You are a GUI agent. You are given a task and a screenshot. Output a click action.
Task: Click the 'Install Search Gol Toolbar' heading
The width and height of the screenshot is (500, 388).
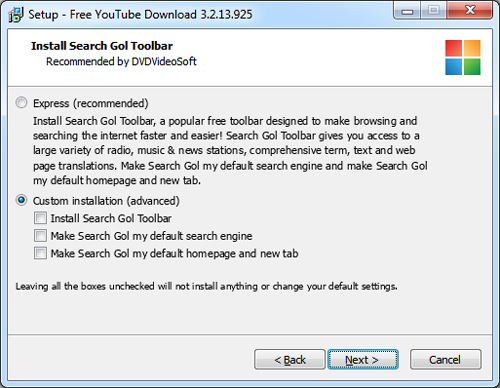[102, 46]
